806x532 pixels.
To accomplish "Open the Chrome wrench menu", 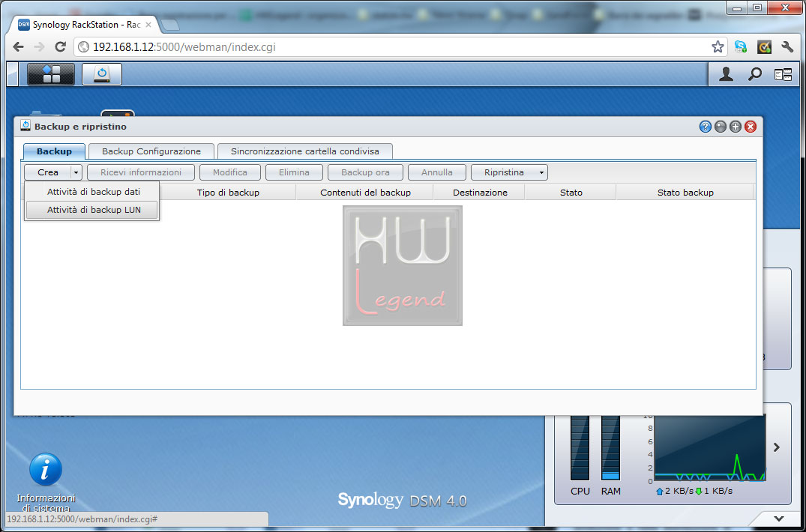I will (x=787, y=47).
